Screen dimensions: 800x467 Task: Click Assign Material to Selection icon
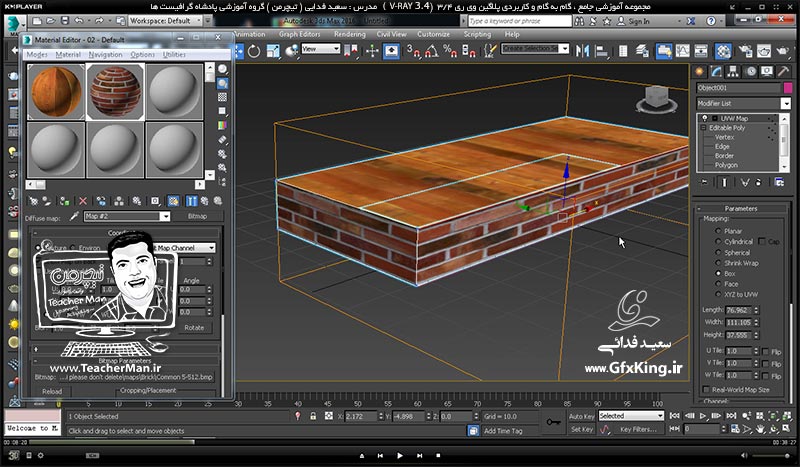click(64, 201)
